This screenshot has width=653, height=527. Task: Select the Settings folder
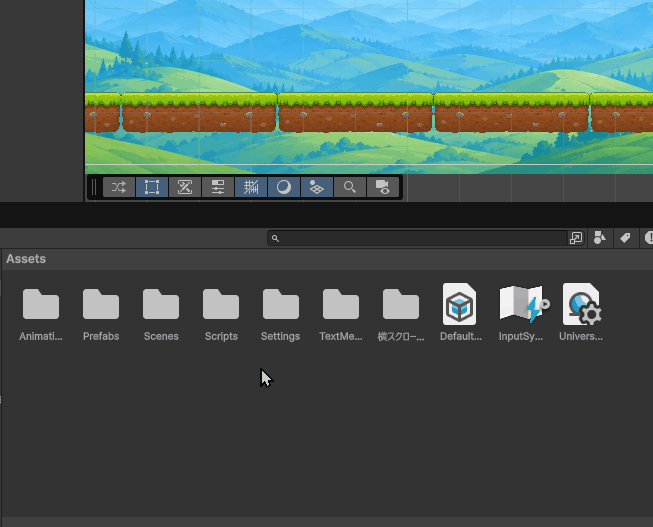(x=281, y=313)
